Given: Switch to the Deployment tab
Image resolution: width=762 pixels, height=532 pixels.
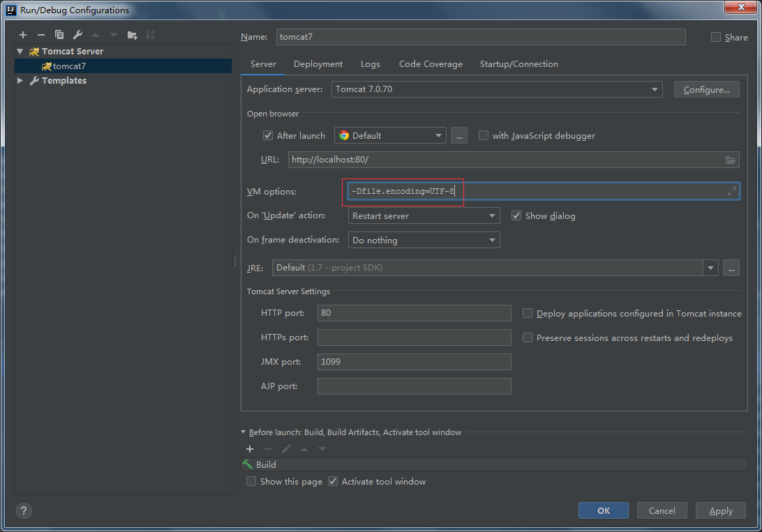Looking at the screenshot, I should 317,64.
